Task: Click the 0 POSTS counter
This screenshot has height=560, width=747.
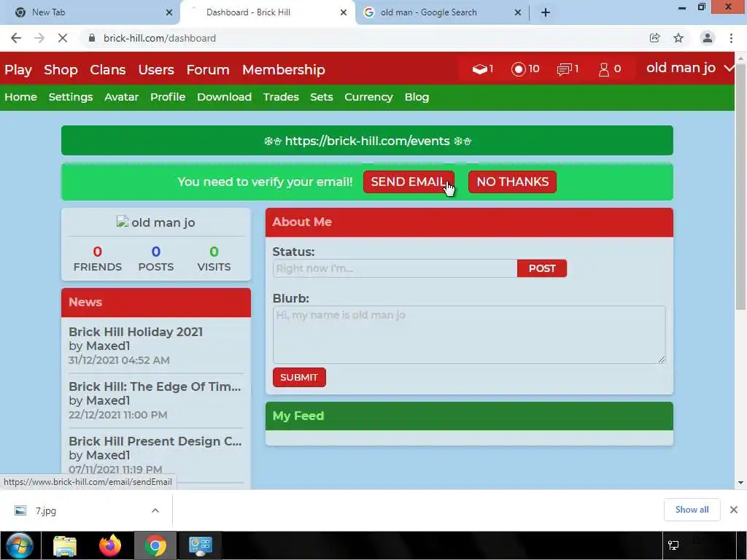Action: coord(156,259)
